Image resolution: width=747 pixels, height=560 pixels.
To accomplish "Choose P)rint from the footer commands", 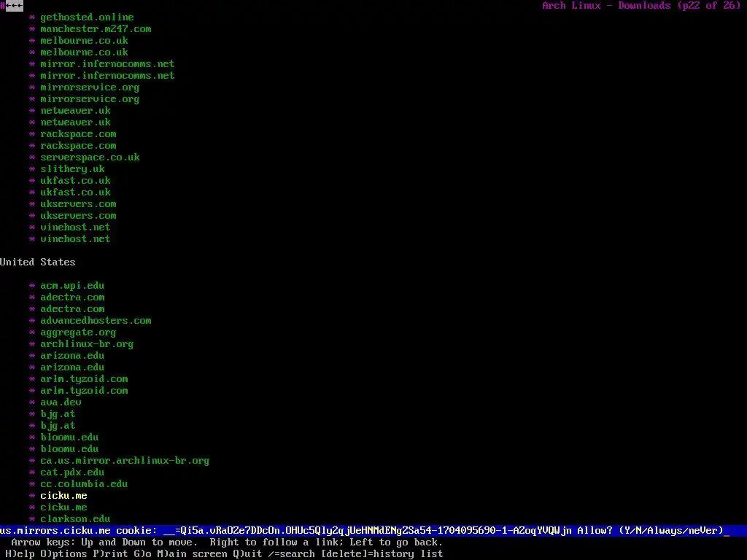I will tap(111, 554).
